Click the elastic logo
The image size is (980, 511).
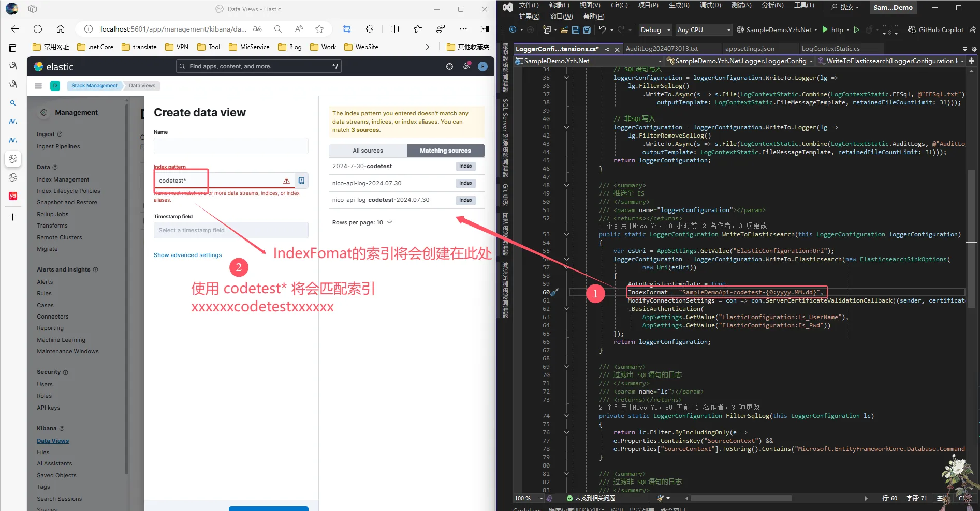point(53,67)
